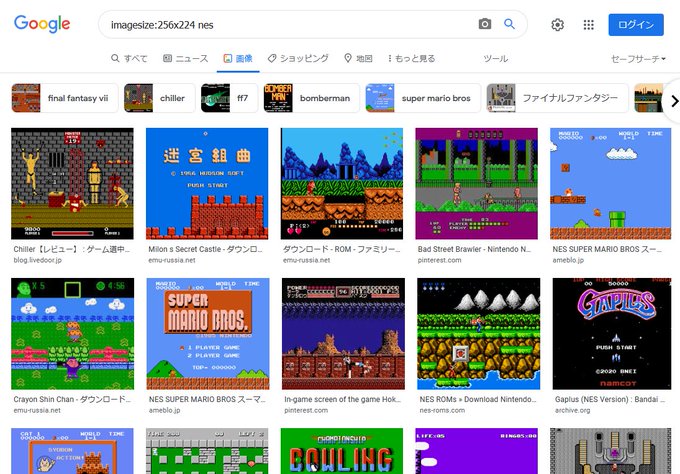Click the Bad Street Brawler - Nintendo caption
Image resolution: width=680 pixels, height=474 pixels.
pos(474,249)
